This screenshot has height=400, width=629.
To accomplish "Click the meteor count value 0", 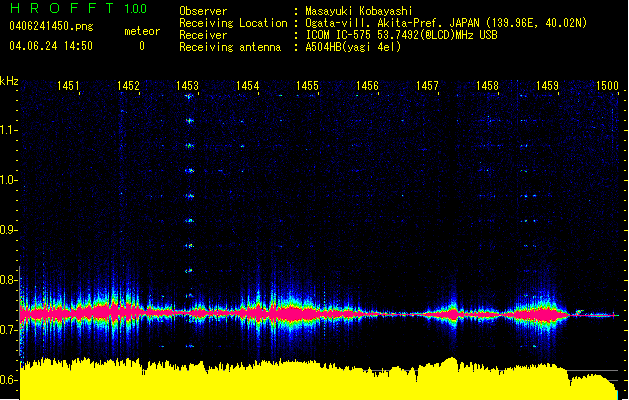I will coord(141,46).
